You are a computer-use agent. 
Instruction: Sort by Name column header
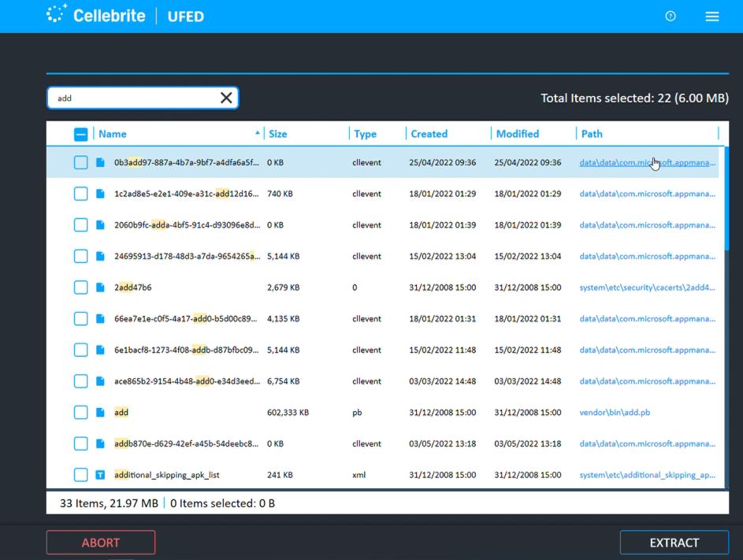coord(113,134)
